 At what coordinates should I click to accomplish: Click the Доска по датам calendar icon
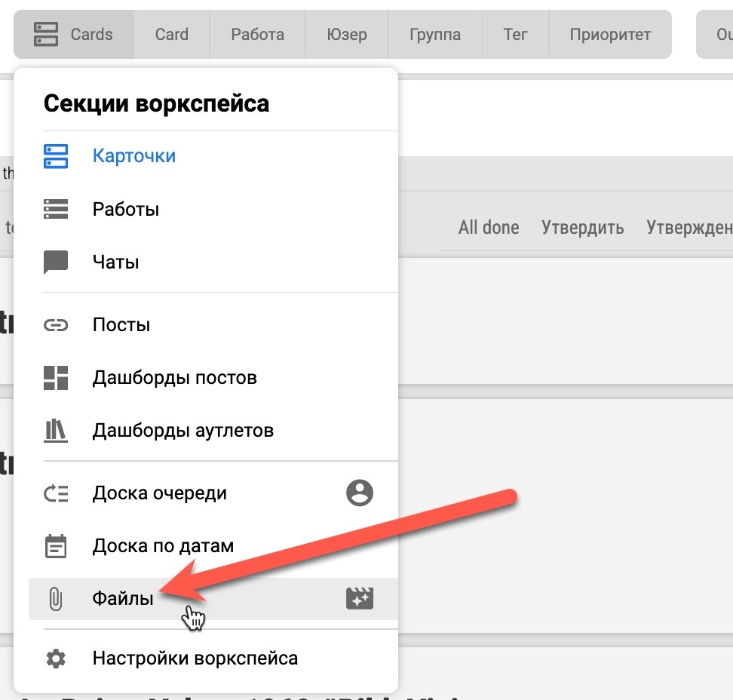coord(56,546)
